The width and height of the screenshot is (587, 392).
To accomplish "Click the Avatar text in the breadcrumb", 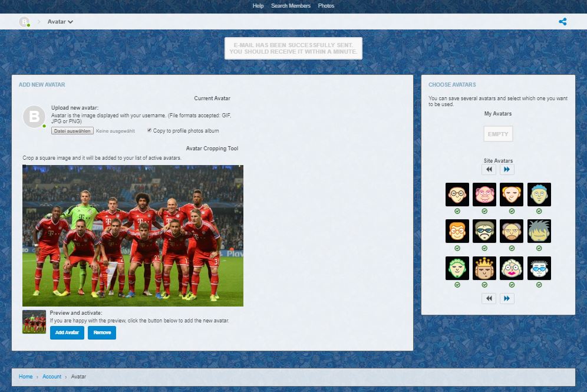I will tap(78, 377).
